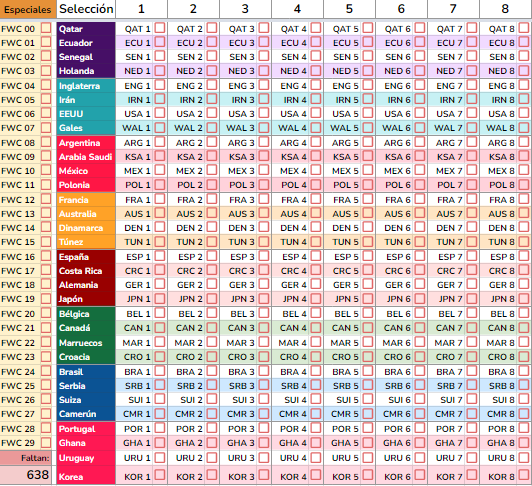Tick the URU 2 checkbox

coord(212,457)
